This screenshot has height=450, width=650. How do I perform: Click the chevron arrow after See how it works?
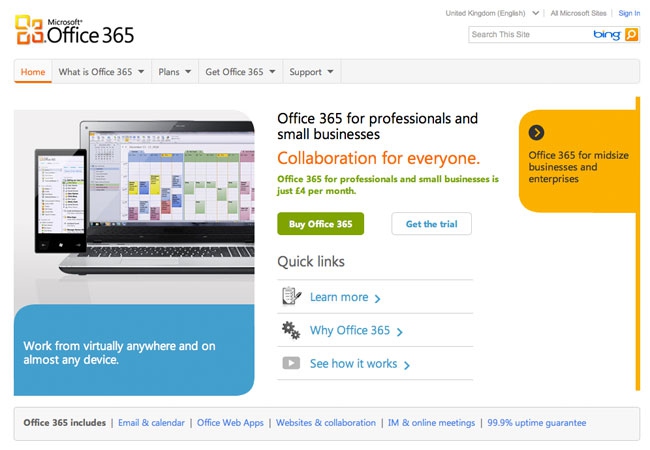407,365
